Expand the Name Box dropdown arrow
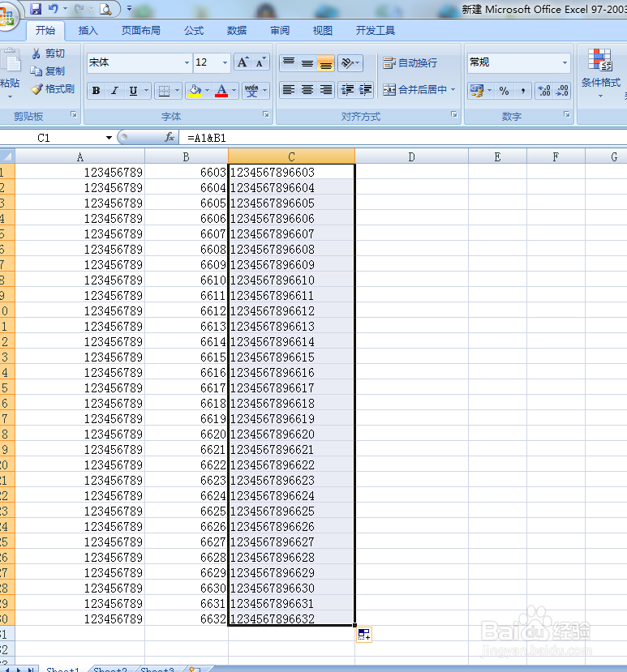 tap(109, 138)
